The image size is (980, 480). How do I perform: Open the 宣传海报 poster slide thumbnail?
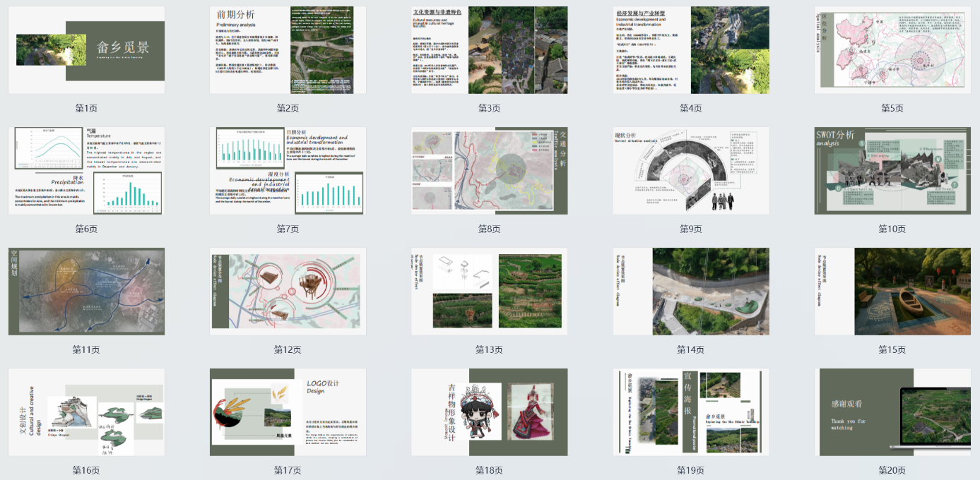click(x=691, y=412)
